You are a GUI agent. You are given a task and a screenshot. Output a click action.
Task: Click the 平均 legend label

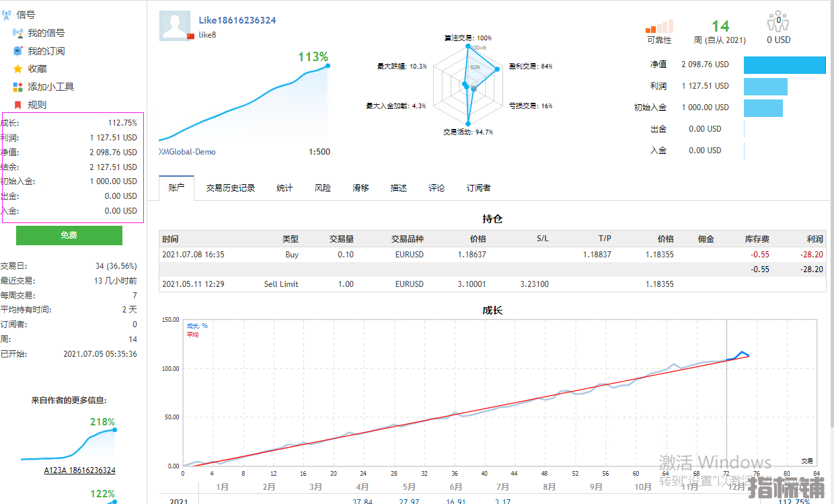[x=192, y=334]
